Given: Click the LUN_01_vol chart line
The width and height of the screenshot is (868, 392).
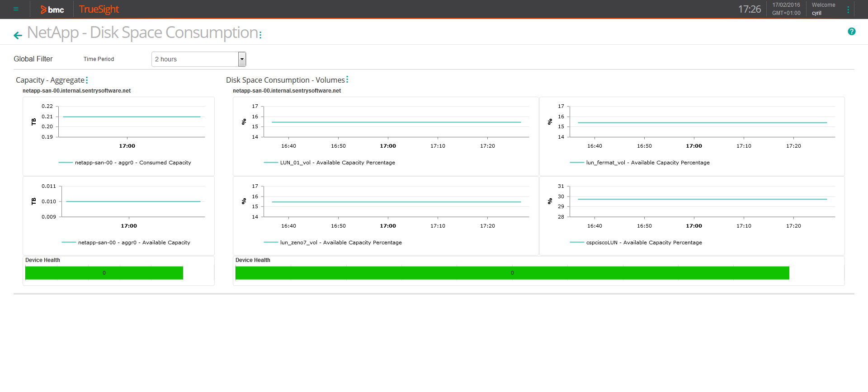Looking at the screenshot, I should pos(396,122).
